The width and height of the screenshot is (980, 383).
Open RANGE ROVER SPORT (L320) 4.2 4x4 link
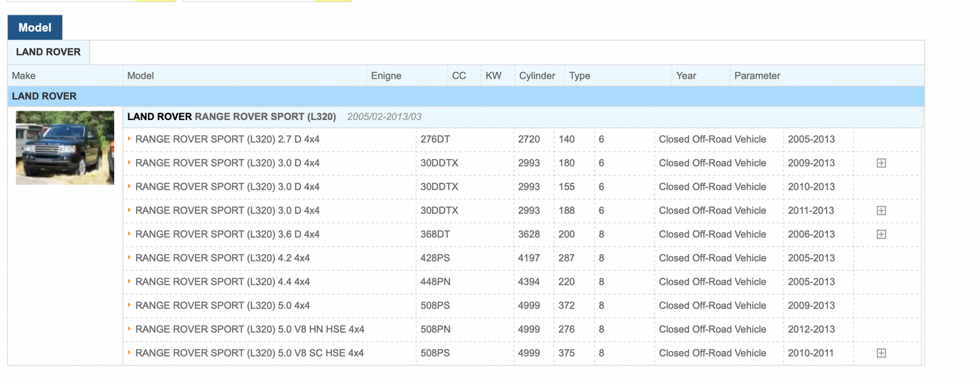coord(222,258)
